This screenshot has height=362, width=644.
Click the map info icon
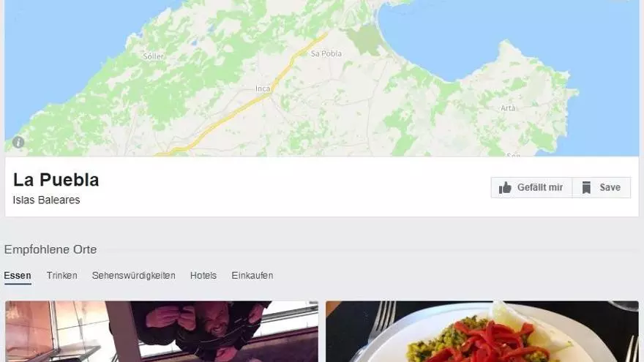pos(18,143)
